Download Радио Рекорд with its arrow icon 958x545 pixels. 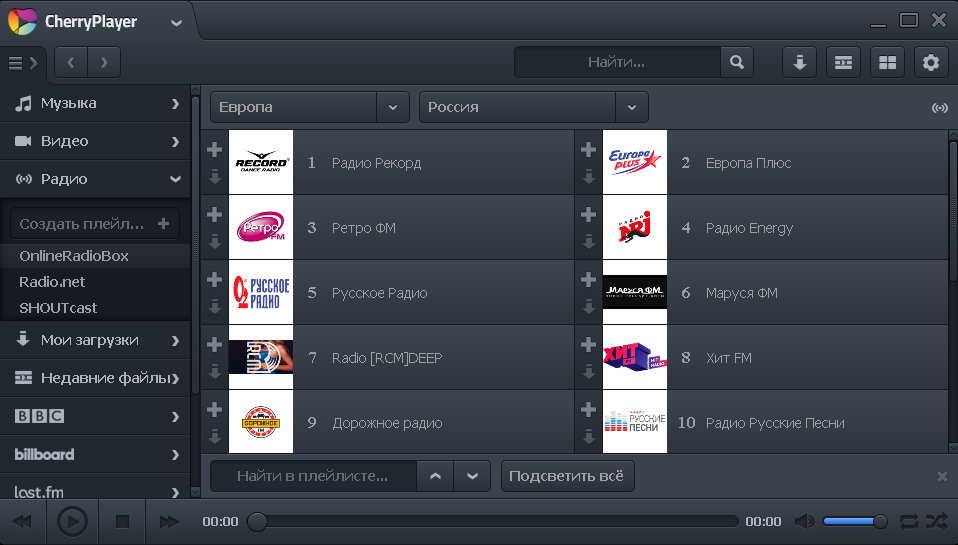pyautogui.click(x=214, y=177)
